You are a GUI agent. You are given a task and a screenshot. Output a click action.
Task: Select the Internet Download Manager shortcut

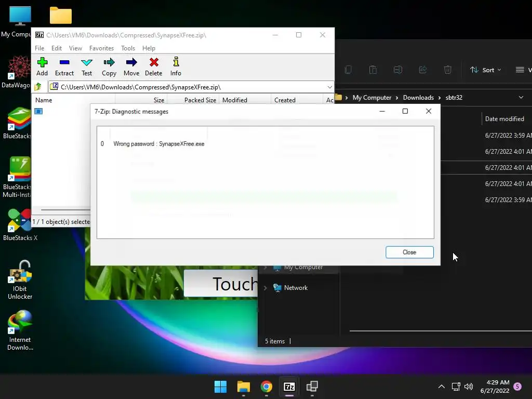point(20,330)
